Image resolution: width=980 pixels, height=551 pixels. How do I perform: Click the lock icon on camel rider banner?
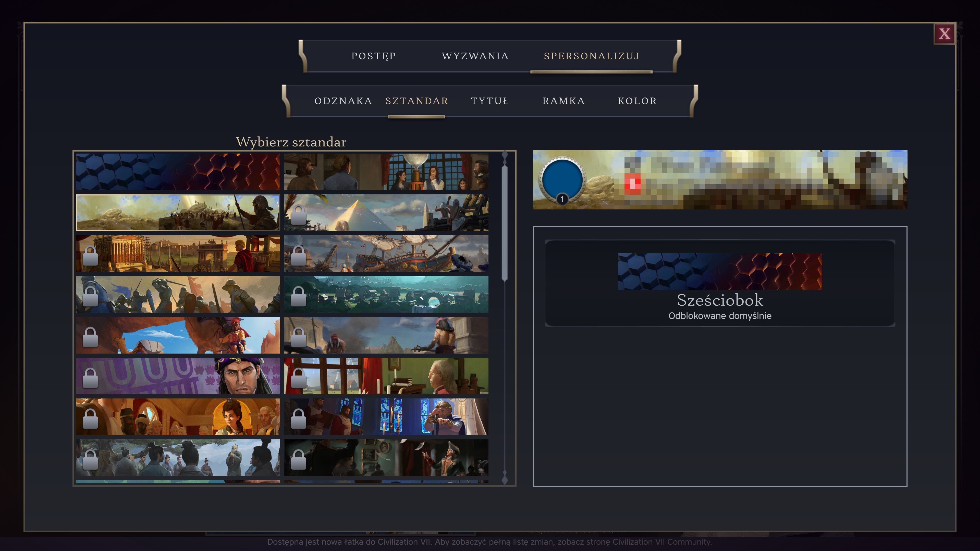[91, 337]
